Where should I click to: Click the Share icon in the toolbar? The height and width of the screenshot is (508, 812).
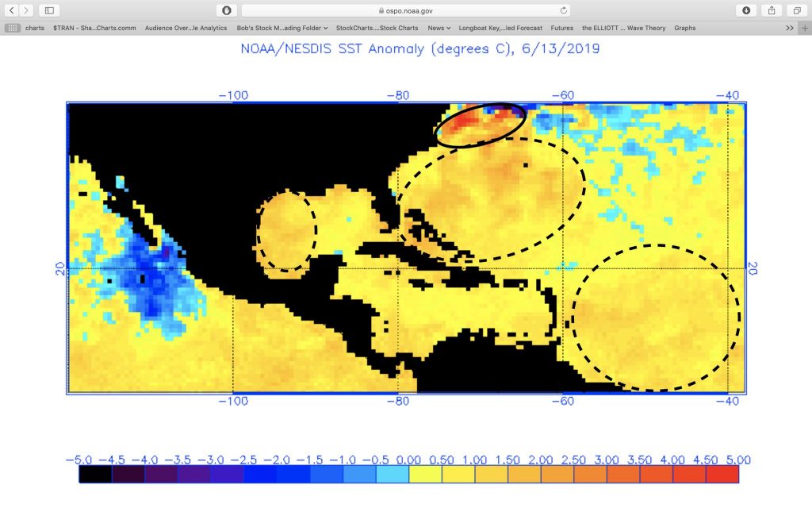click(x=771, y=10)
